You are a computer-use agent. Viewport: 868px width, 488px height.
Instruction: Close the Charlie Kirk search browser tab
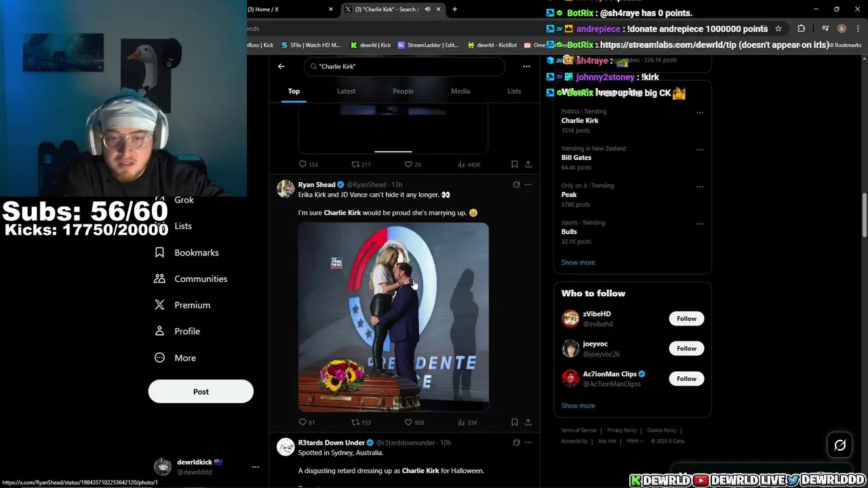tap(438, 9)
